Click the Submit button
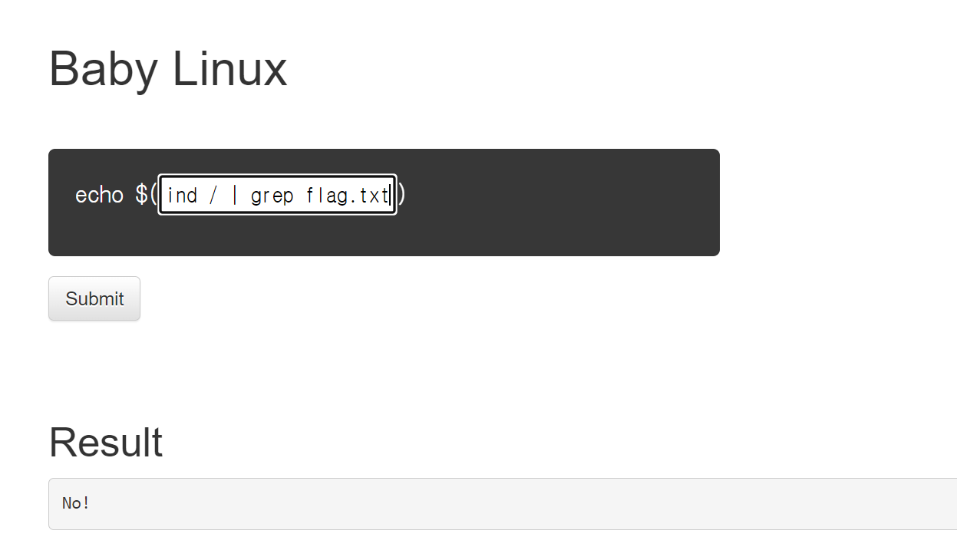This screenshot has width=957, height=560. (x=94, y=298)
